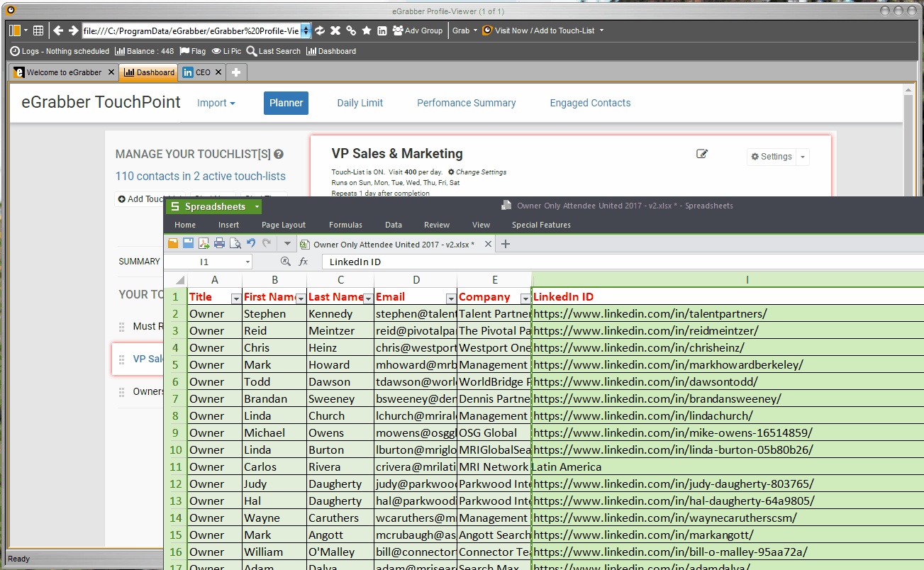Image resolution: width=924 pixels, height=570 pixels.
Task: Click the Planner button
Action: point(286,103)
